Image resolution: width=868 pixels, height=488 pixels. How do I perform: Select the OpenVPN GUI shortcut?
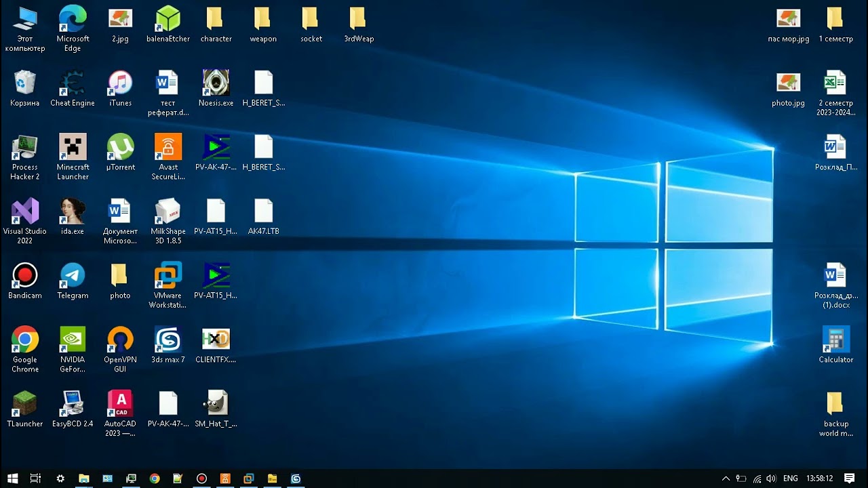[x=120, y=350]
